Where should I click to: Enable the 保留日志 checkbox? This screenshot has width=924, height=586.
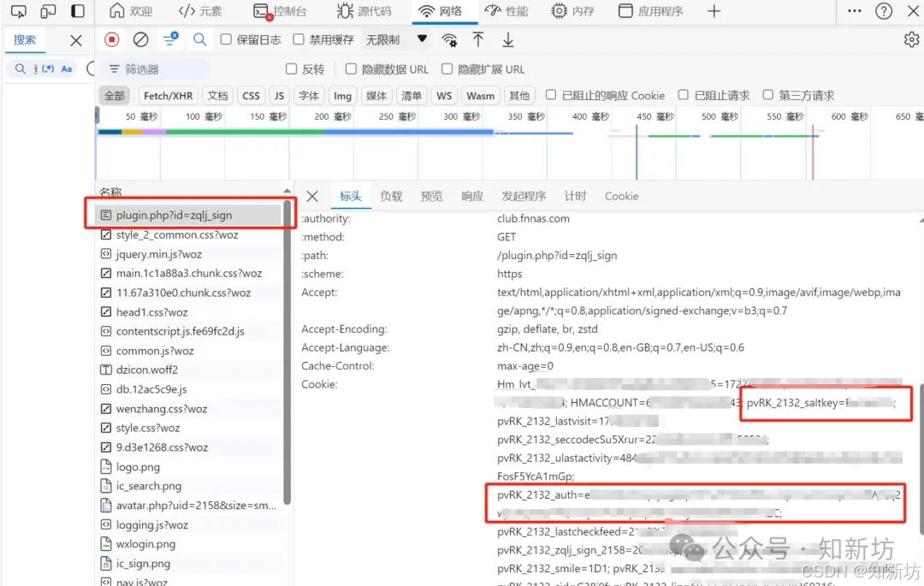click(226, 40)
